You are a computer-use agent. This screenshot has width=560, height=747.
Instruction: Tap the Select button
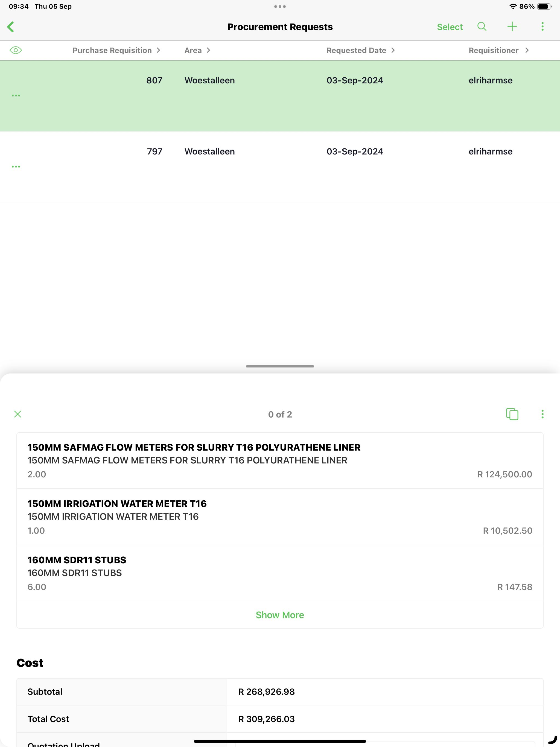point(450,27)
